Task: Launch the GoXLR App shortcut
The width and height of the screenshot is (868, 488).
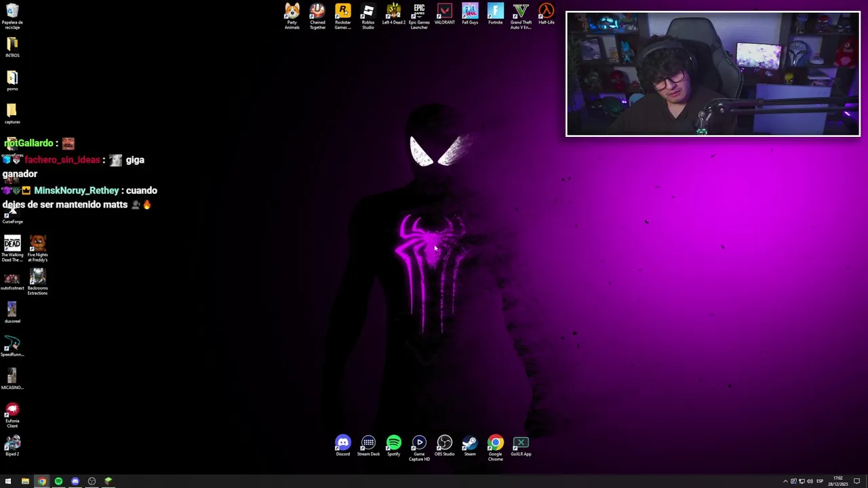Action: tap(521, 446)
